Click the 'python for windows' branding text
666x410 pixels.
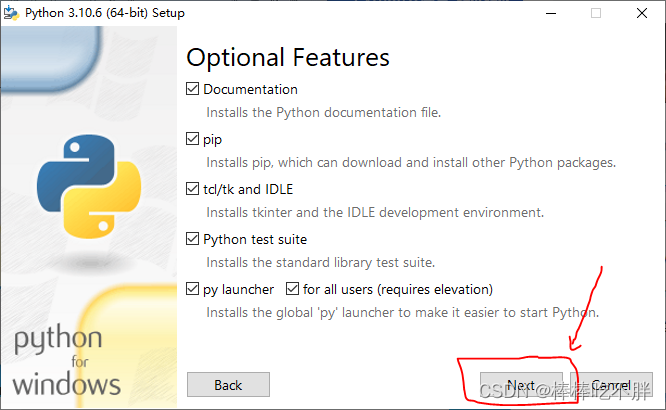[66, 360]
